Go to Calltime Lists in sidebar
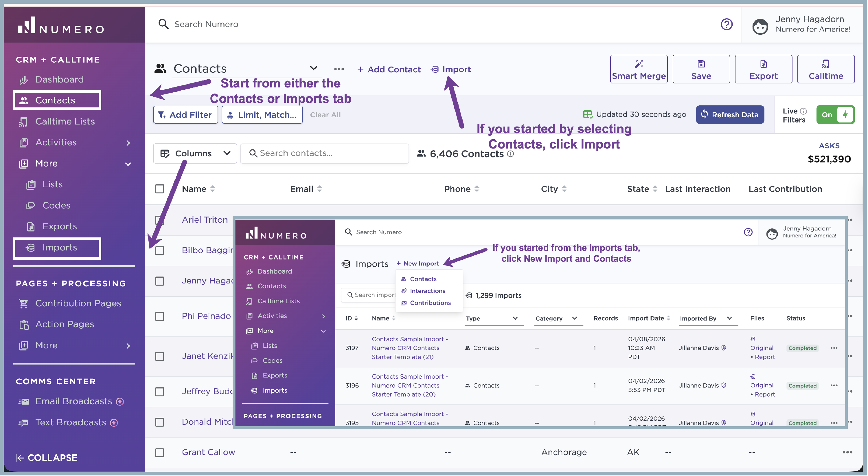This screenshot has height=476, width=868. (x=65, y=121)
